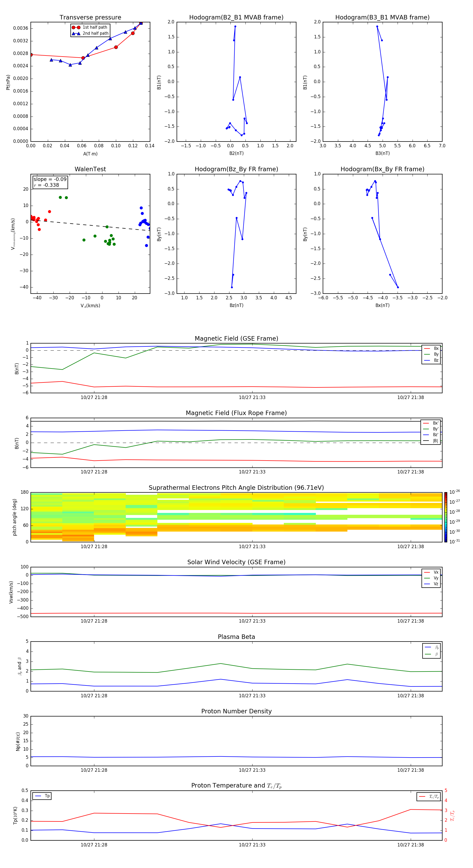Select the 2nd half path legend entry
The width and height of the screenshot is (473, 868).
90,33
